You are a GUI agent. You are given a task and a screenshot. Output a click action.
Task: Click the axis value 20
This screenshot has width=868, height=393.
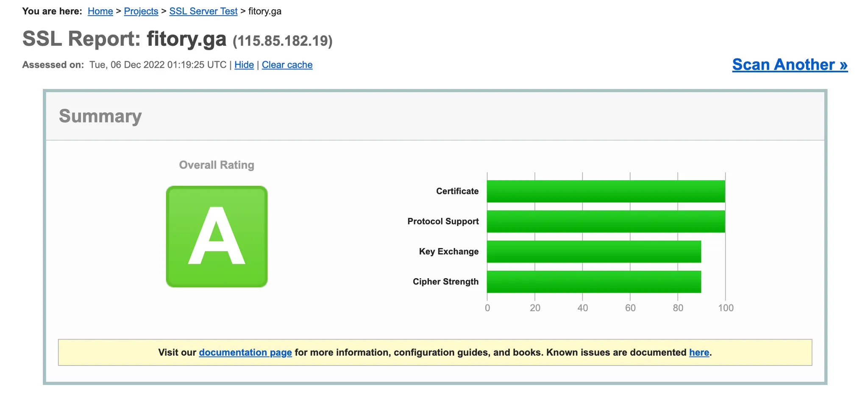coord(535,308)
